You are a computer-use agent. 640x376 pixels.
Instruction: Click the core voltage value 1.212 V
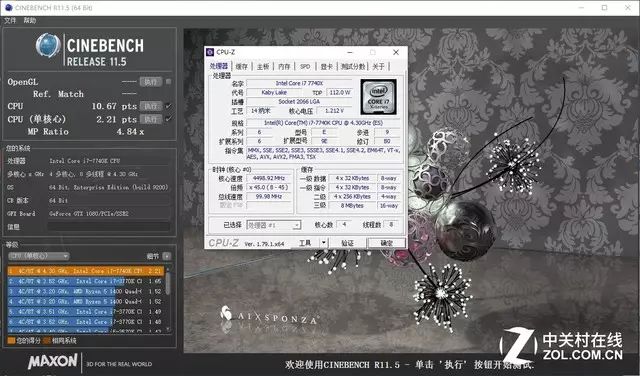pos(334,111)
